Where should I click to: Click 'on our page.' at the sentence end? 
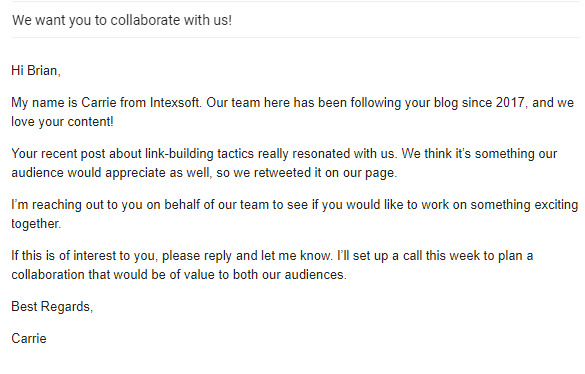[x=361, y=173]
